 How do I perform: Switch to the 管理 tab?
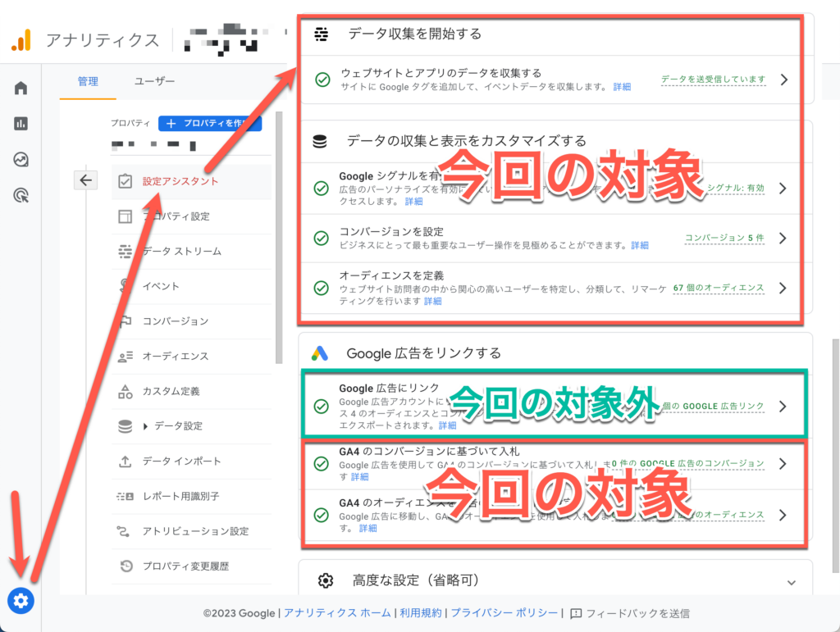click(88, 81)
